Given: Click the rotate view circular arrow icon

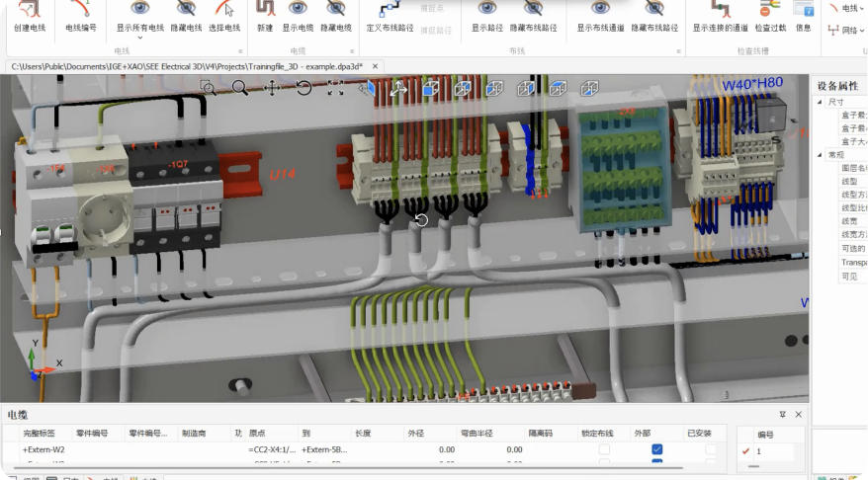Looking at the screenshot, I should click(304, 87).
